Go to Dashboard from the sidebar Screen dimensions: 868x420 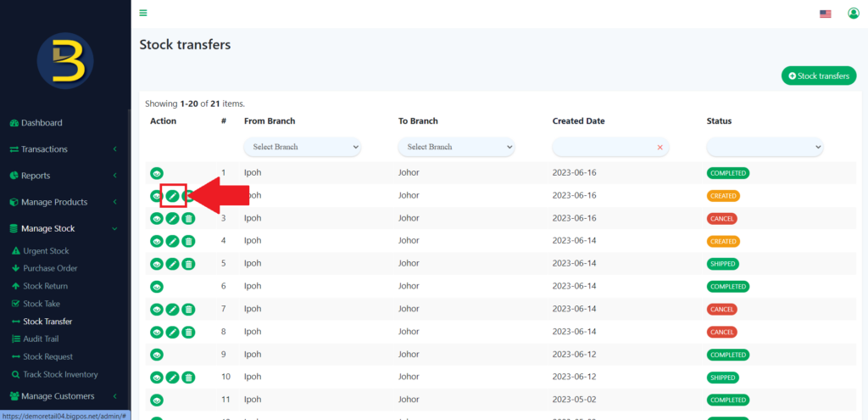pos(42,123)
